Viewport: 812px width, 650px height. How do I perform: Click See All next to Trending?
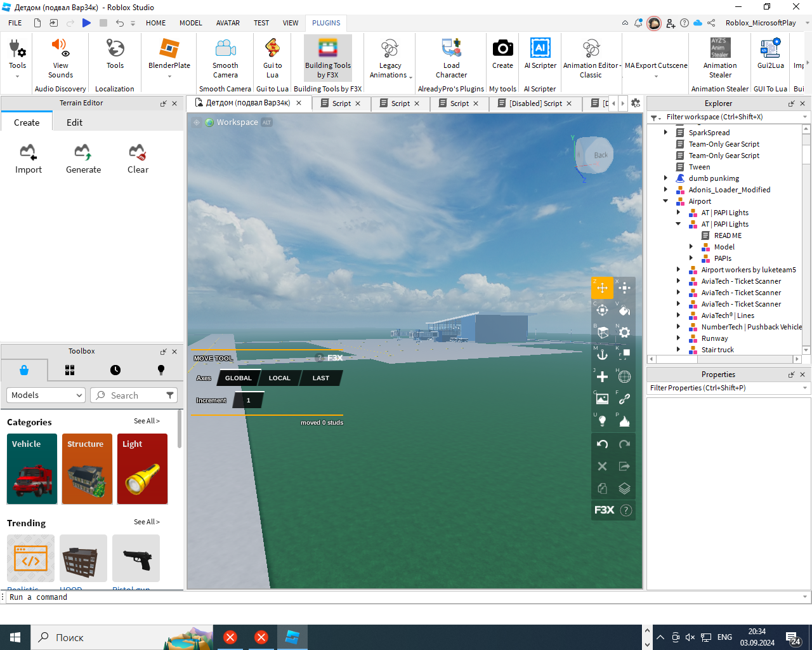point(147,522)
